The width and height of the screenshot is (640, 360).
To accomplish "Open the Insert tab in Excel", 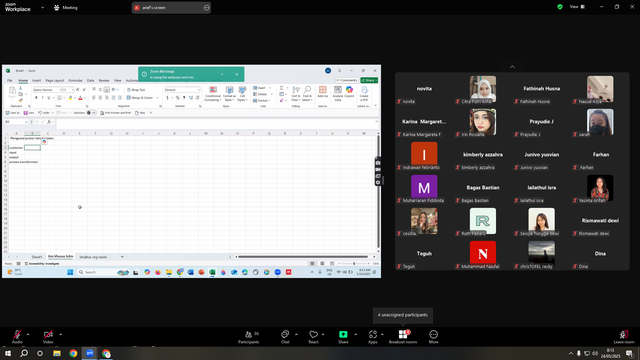I will (x=36, y=80).
